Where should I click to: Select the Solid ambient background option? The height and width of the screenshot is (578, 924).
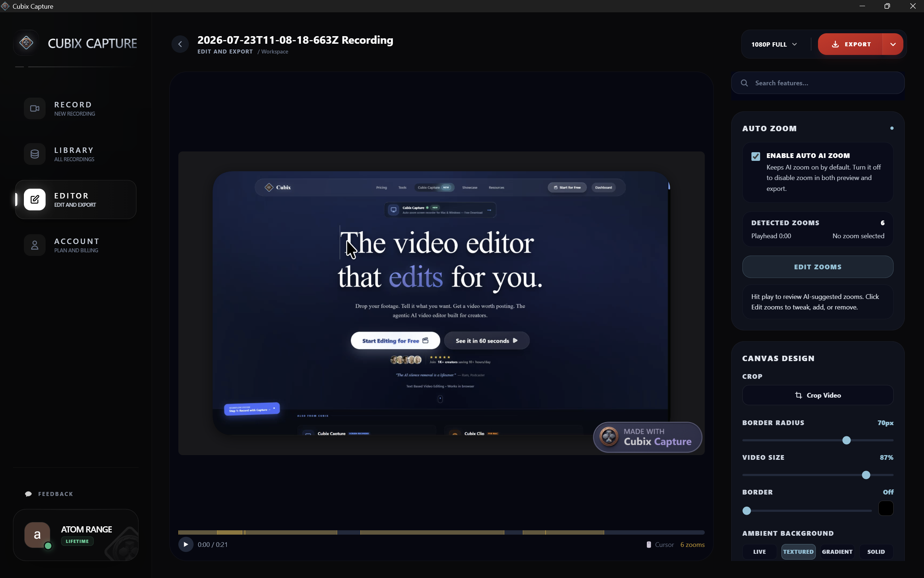point(876,552)
